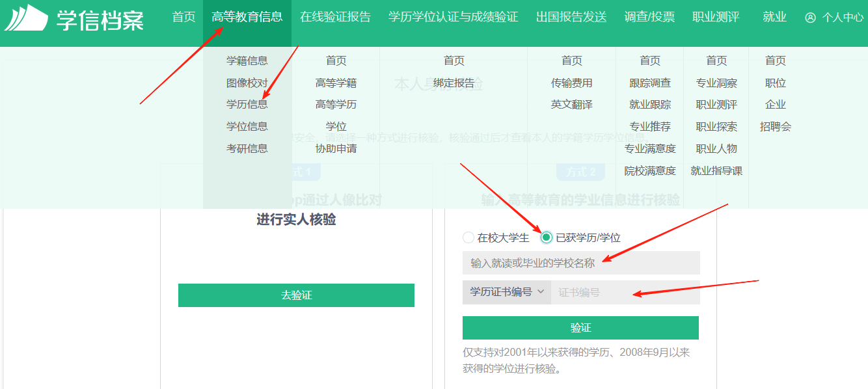Open the 在线验证报告 menu

(336, 17)
